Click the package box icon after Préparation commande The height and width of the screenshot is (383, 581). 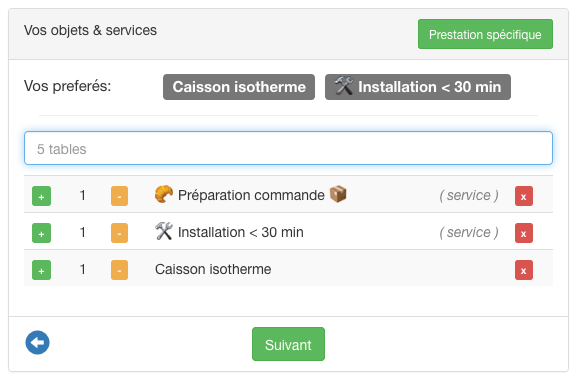[x=338, y=194]
